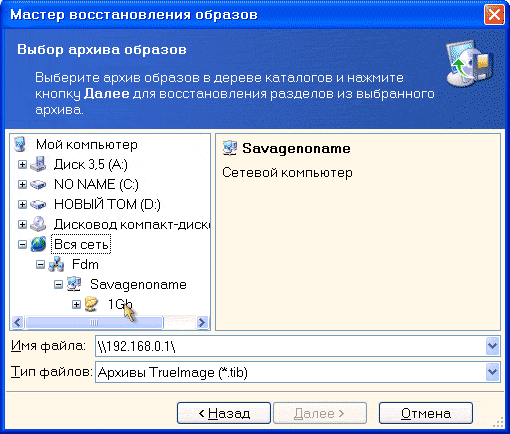Click the tree horizontal scrollbar thumb
Screen dimensions: 510x434
94,322
